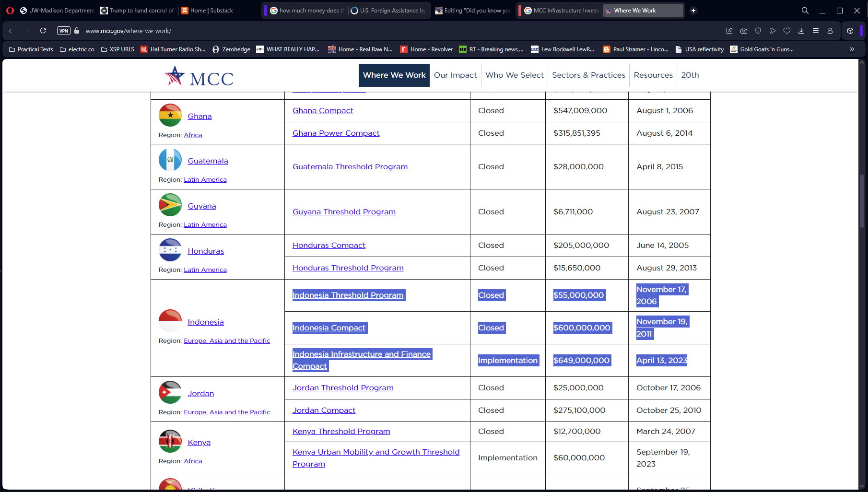Open the Sectors & Practices menu

click(588, 75)
